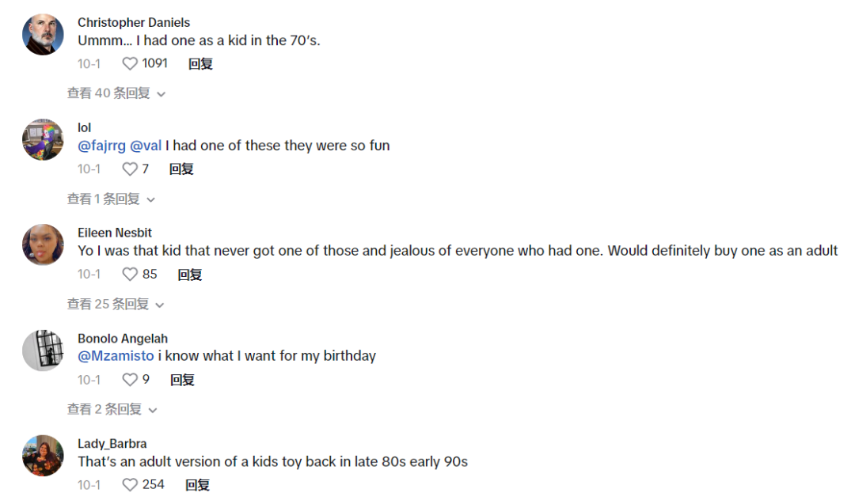The width and height of the screenshot is (855, 504).
Task: Like Christopher Daniels' comment with heart icon
Action: (x=130, y=64)
